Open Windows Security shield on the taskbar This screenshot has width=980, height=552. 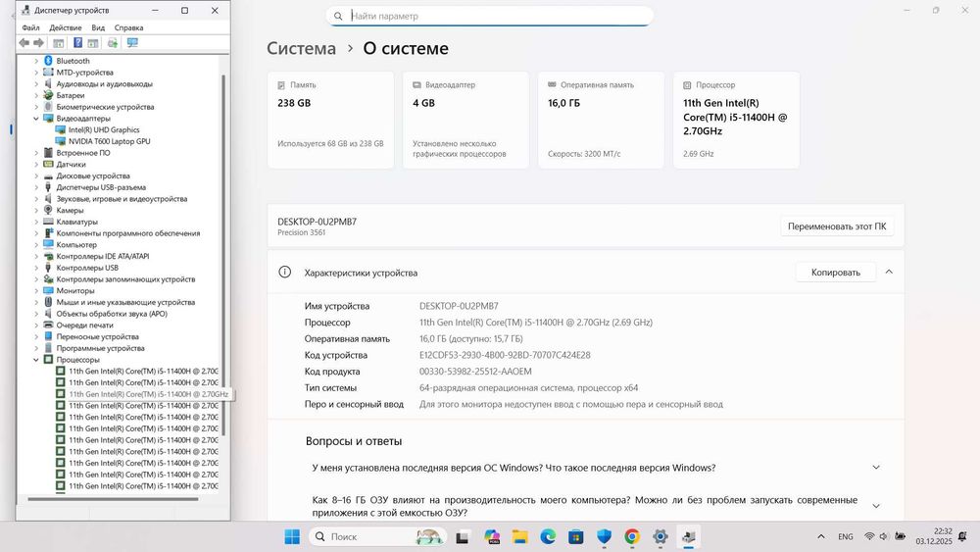(604, 536)
